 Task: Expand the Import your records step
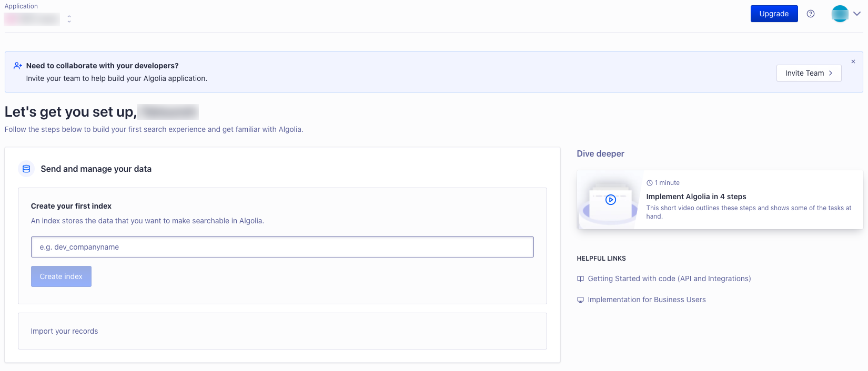click(282, 331)
